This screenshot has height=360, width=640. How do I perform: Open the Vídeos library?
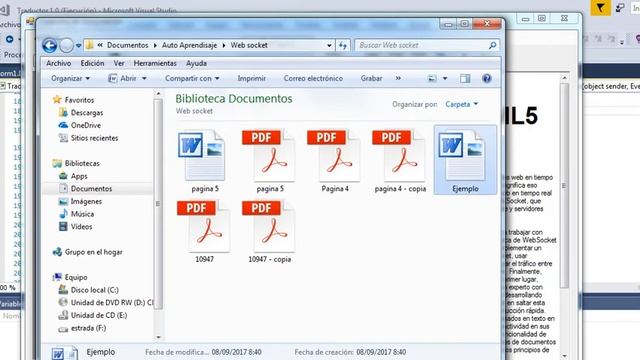[81, 227]
